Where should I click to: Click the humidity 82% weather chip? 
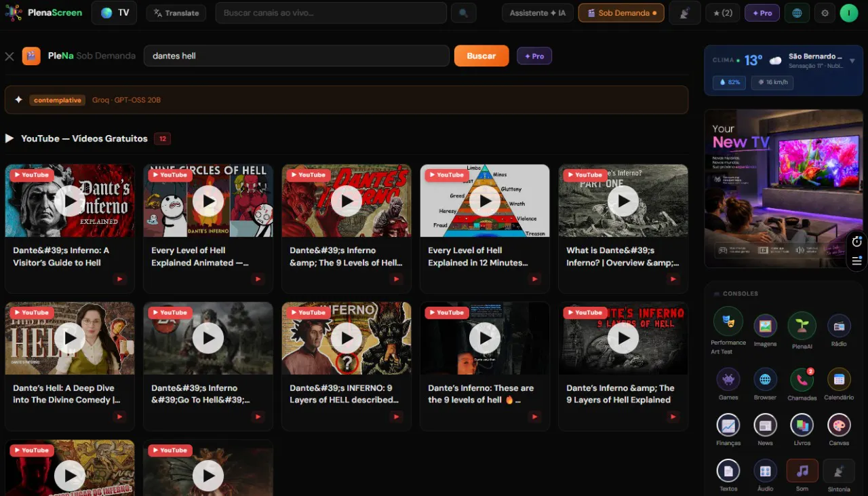pyautogui.click(x=730, y=82)
